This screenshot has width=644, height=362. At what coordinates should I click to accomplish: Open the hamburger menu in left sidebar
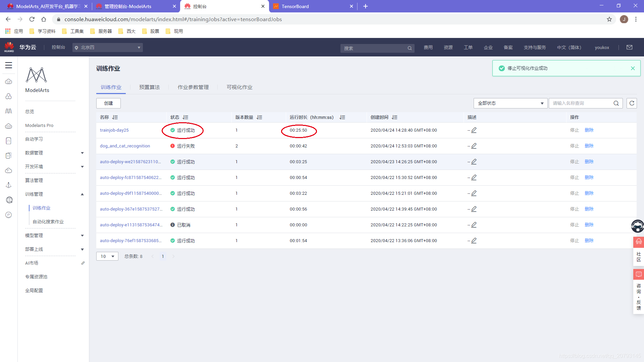pyautogui.click(x=9, y=65)
